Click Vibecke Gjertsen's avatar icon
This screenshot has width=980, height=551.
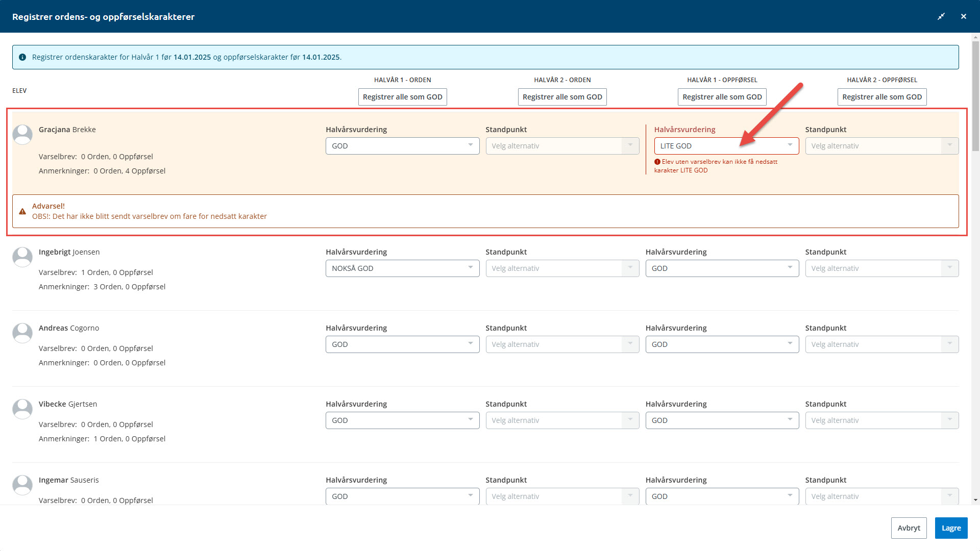pyautogui.click(x=22, y=409)
